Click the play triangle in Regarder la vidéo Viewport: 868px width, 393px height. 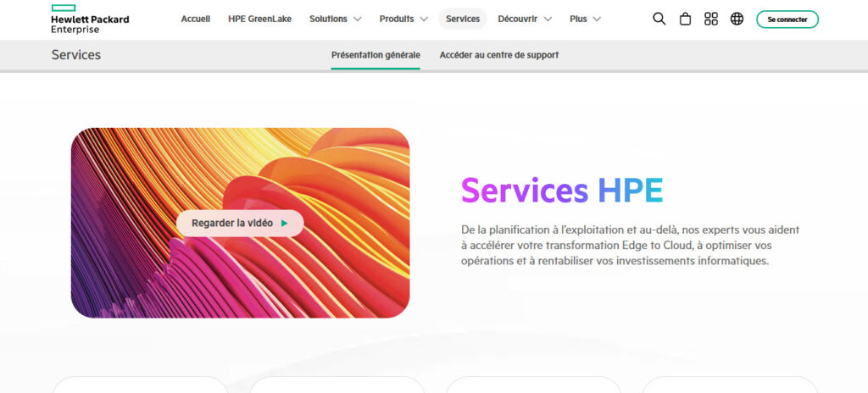click(285, 223)
